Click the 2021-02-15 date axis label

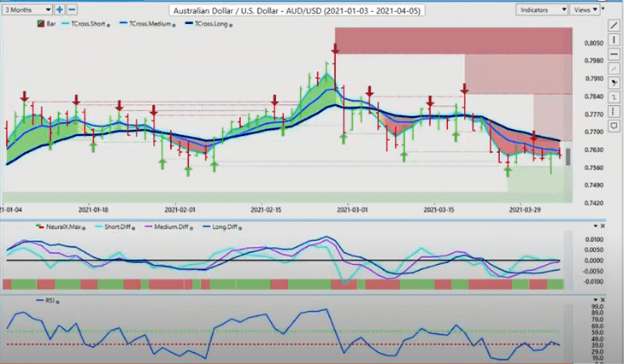pos(266,209)
